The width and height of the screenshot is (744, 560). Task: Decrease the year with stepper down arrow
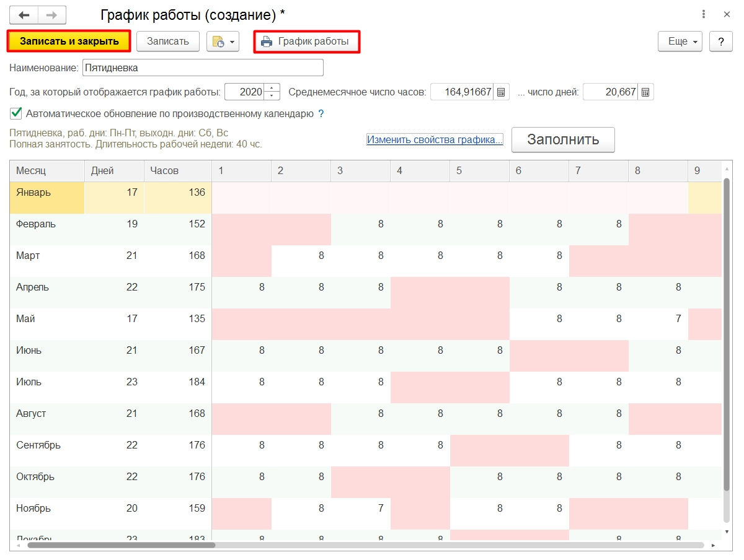tap(272, 96)
